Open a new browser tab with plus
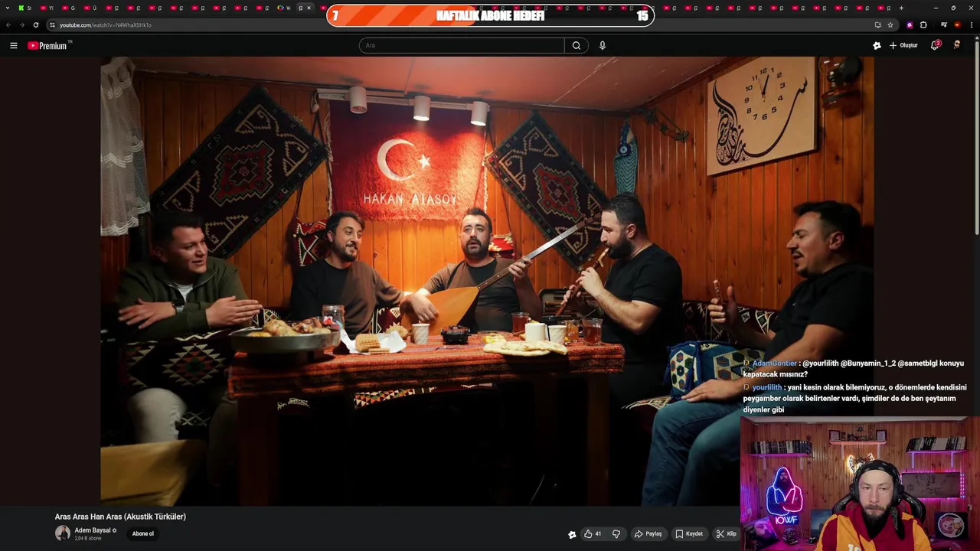Image resolution: width=980 pixels, height=551 pixels. tap(901, 8)
